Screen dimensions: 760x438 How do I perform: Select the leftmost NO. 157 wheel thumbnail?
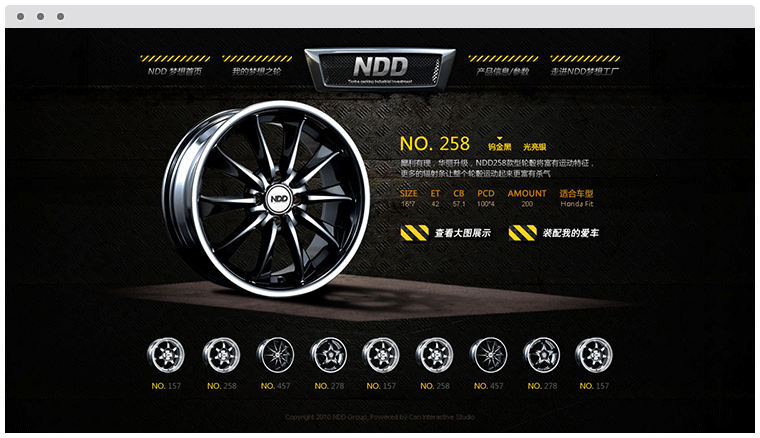[x=166, y=354]
